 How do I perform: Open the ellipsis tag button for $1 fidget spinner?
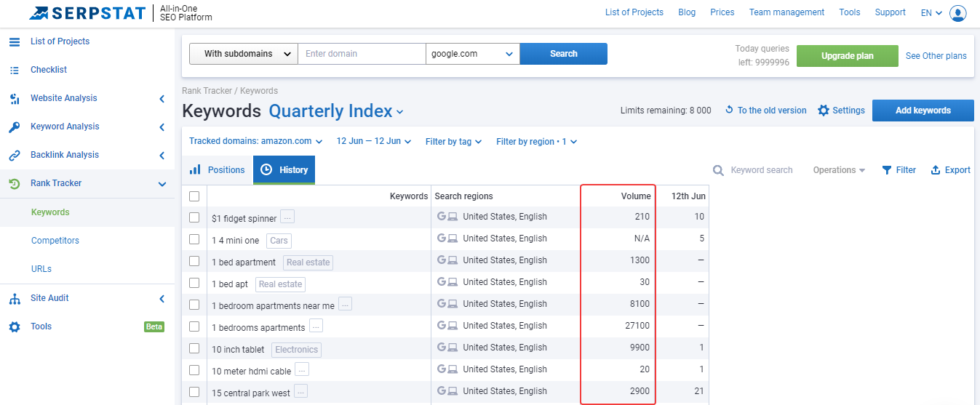[287, 217]
